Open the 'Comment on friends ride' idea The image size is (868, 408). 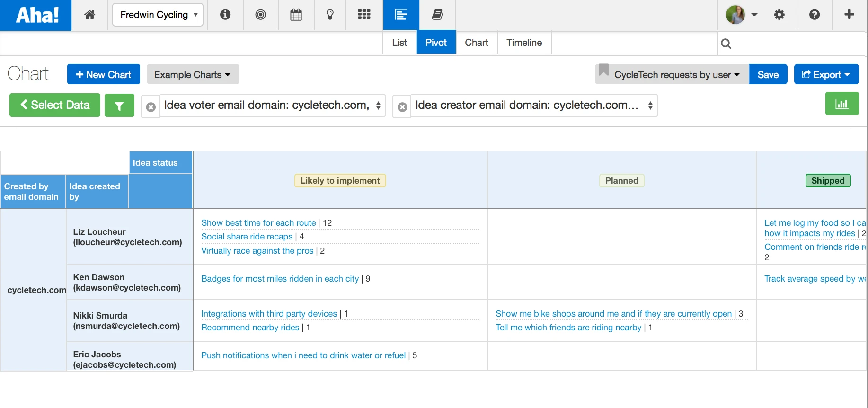click(815, 247)
